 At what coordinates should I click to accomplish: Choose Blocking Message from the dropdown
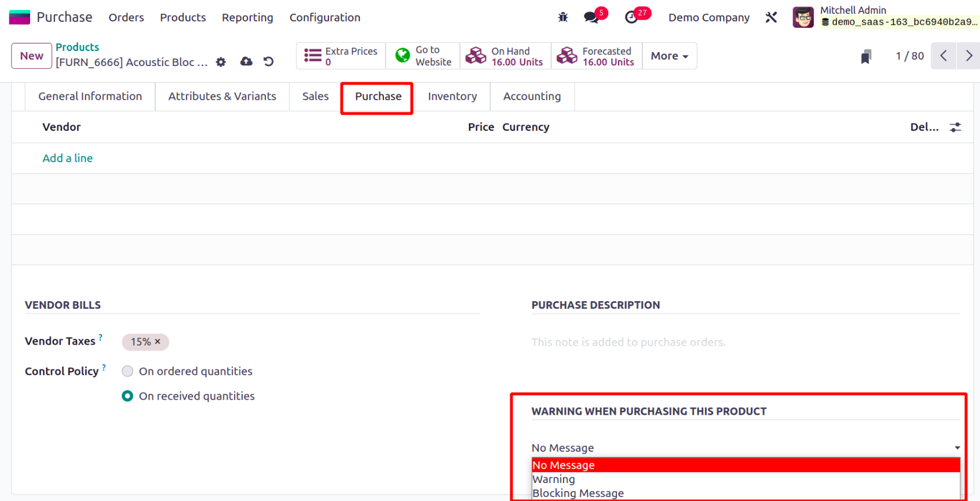pyautogui.click(x=577, y=493)
